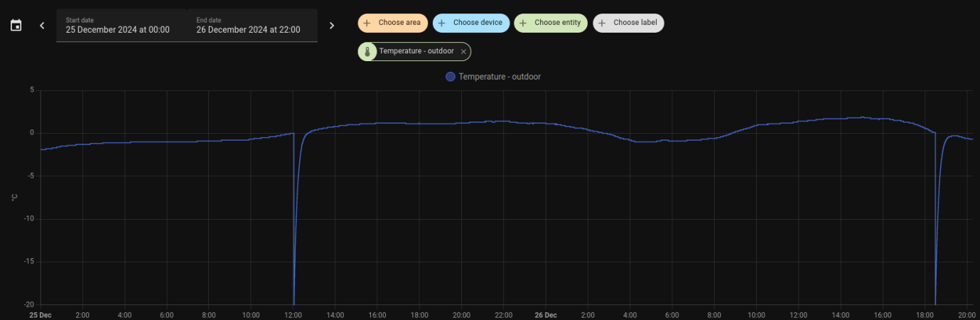980x320 pixels.
Task: Open the calendar date picker icon
Action: 16,26
